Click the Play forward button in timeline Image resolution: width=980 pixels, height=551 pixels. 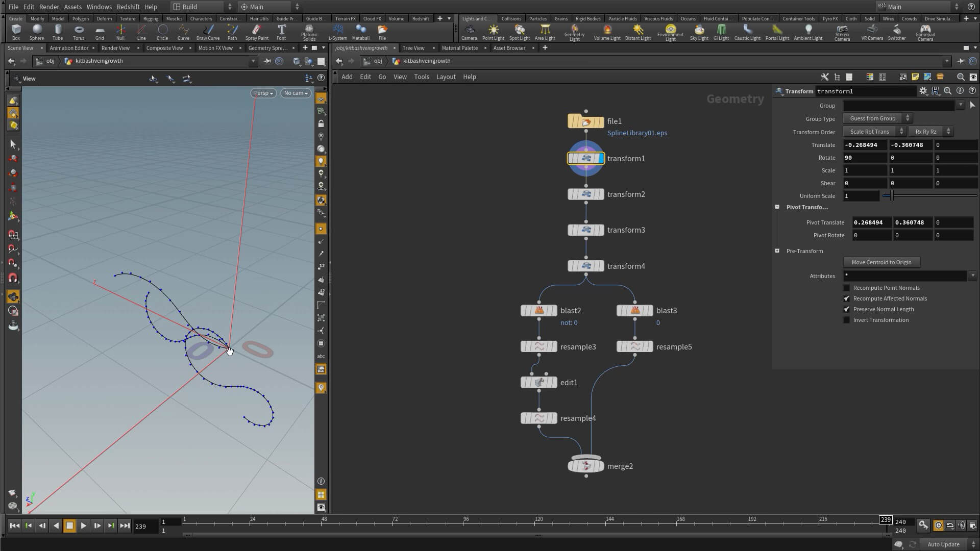(x=83, y=525)
